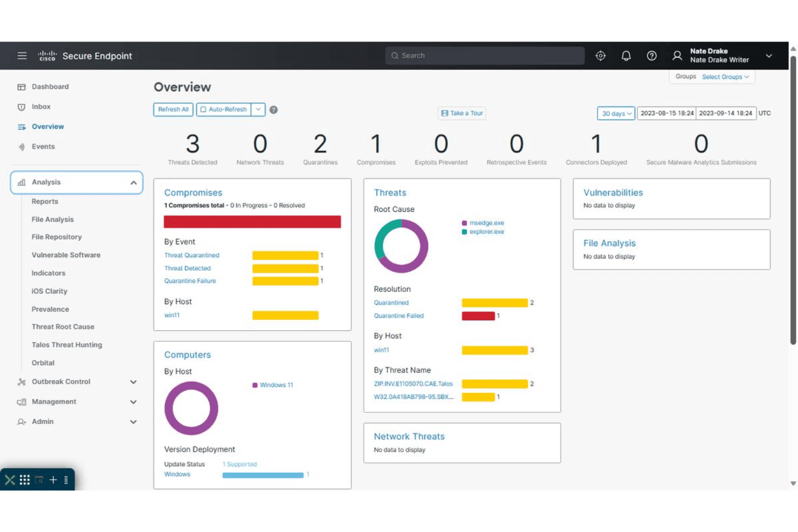Click the plus icon in the floating ribbon

(53, 480)
